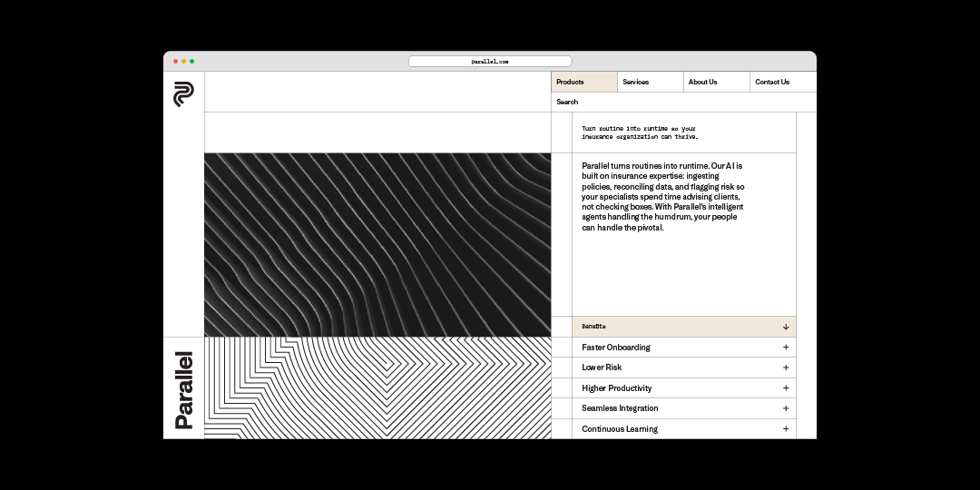Select the Faster Onboarding label
This screenshot has height=490, width=980.
tap(615, 348)
